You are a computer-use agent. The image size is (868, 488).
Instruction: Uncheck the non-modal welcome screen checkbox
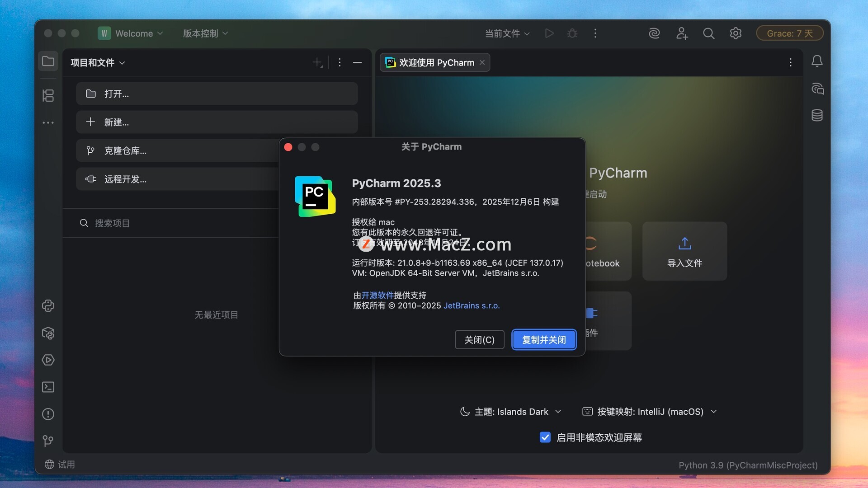point(545,437)
